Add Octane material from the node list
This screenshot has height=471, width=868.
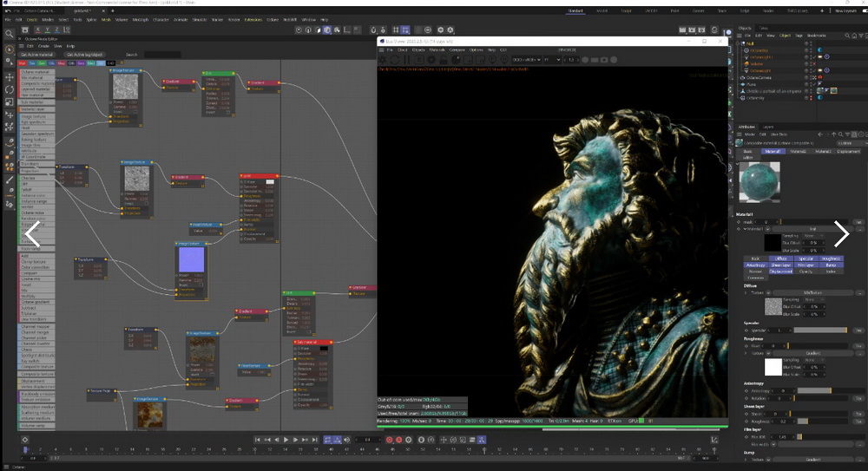click(x=37, y=72)
